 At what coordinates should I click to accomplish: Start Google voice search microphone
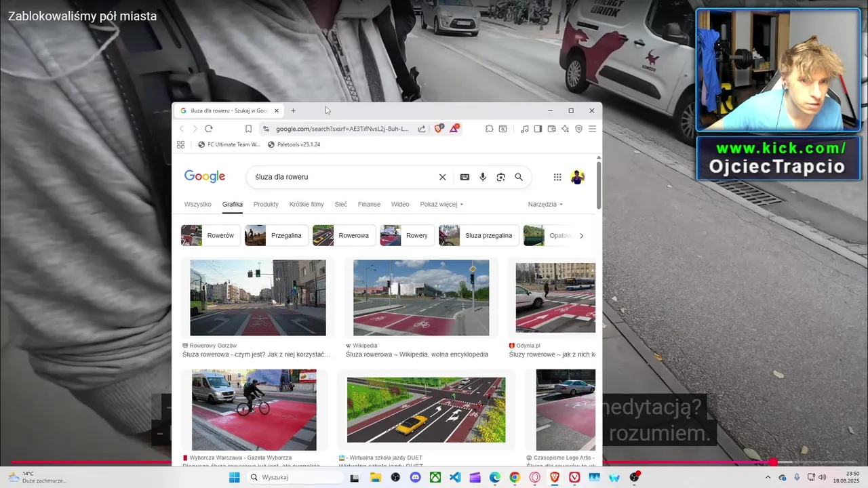[483, 177]
